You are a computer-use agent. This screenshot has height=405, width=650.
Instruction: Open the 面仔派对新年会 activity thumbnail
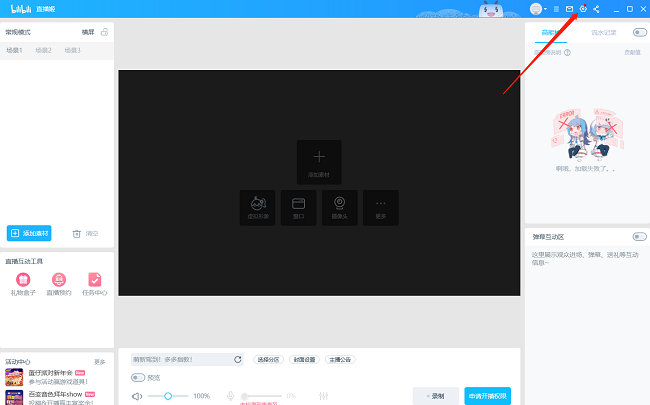coord(14,377)
